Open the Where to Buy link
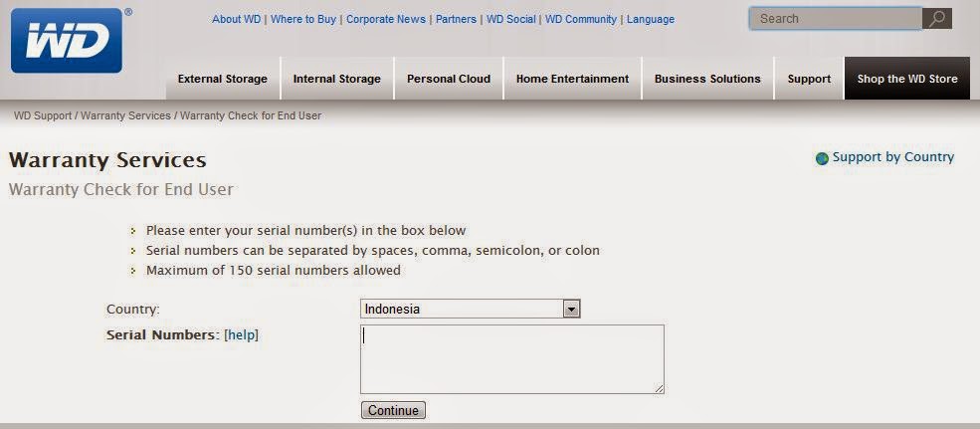 303,19
